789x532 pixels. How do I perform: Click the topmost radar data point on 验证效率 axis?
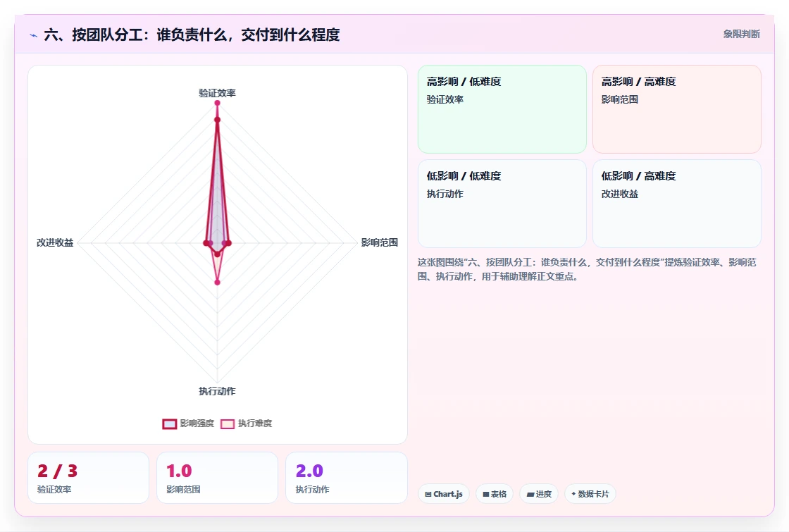tap(218, 103)
